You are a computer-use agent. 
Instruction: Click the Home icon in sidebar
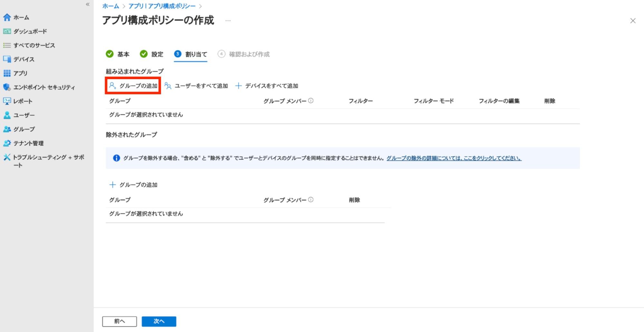pyautogui.click(x=7, y=17)
